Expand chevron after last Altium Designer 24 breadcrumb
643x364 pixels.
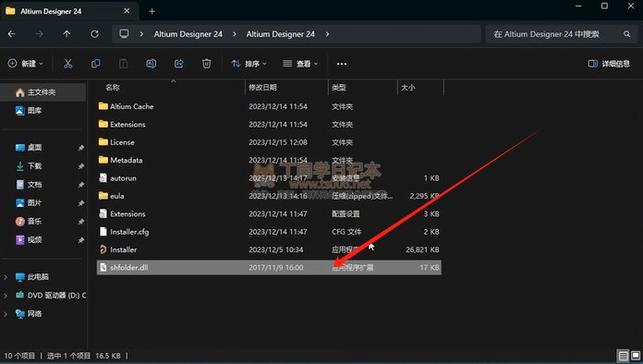(327, 34)
